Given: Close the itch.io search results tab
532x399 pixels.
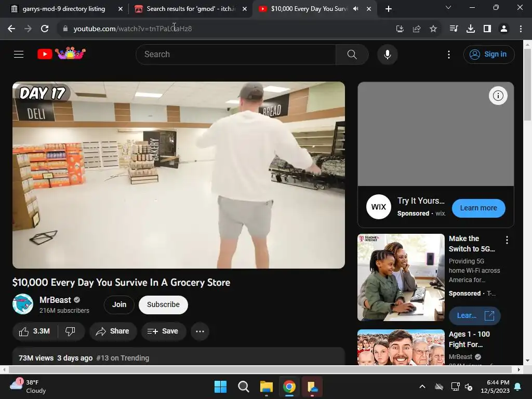Looking at the screenshot, I should point(244,9).
